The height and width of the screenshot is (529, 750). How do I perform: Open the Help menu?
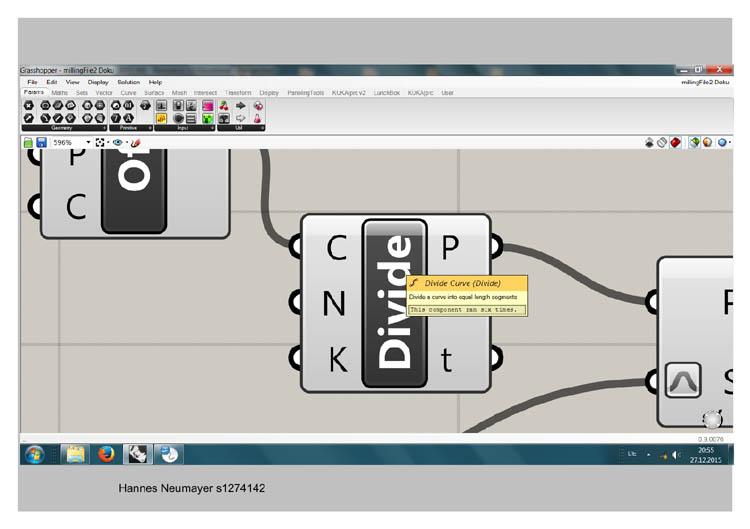155,82
